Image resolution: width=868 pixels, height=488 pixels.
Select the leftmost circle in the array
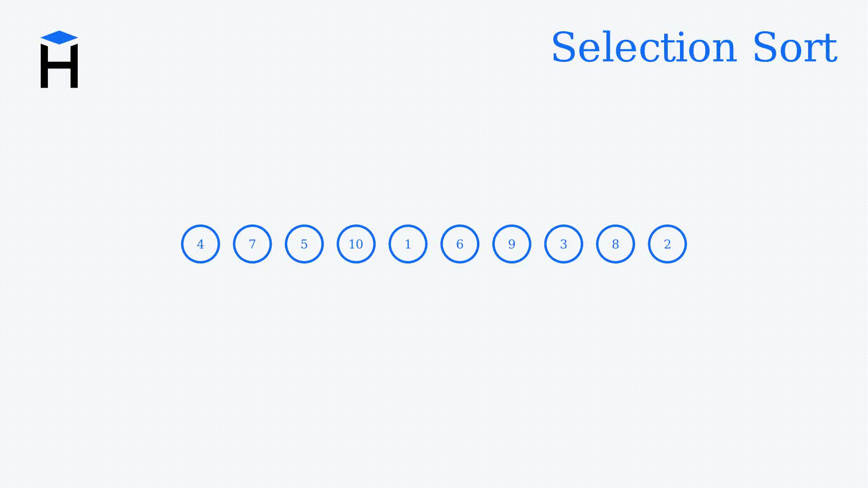(200, 244)
